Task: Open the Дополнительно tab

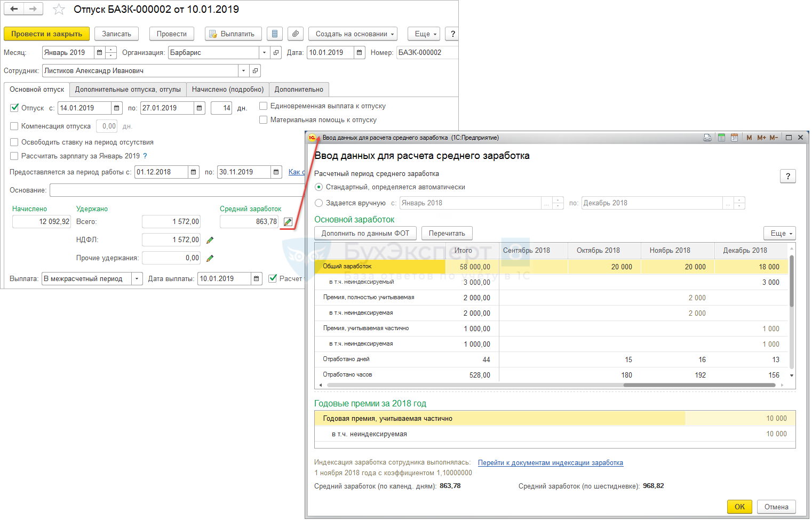Action: click(x=299, y=90)
